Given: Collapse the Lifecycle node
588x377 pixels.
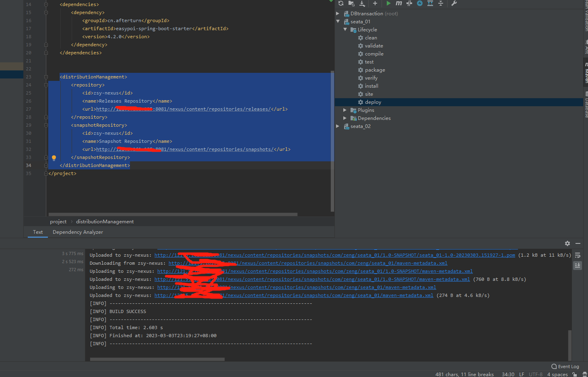Looking at the screenshot, I should tap(345, 29).
